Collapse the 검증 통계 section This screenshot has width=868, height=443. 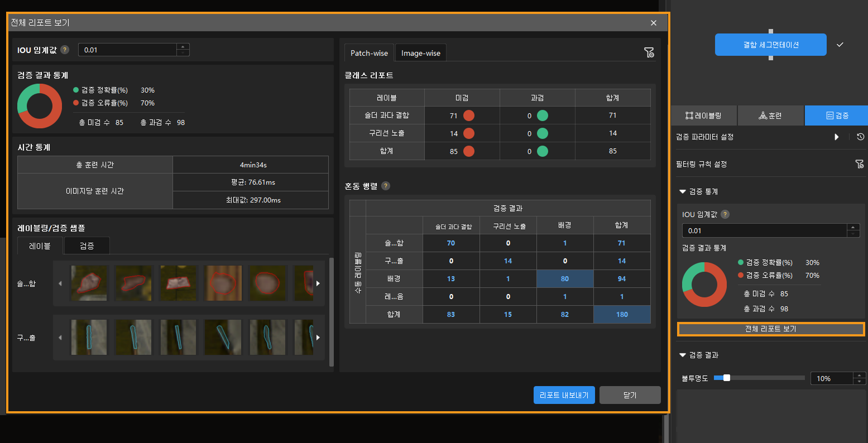(682, 191)
